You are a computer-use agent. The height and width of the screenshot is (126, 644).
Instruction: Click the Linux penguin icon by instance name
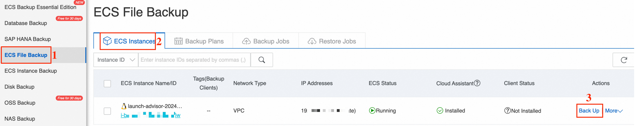click(x=124, y=106)
